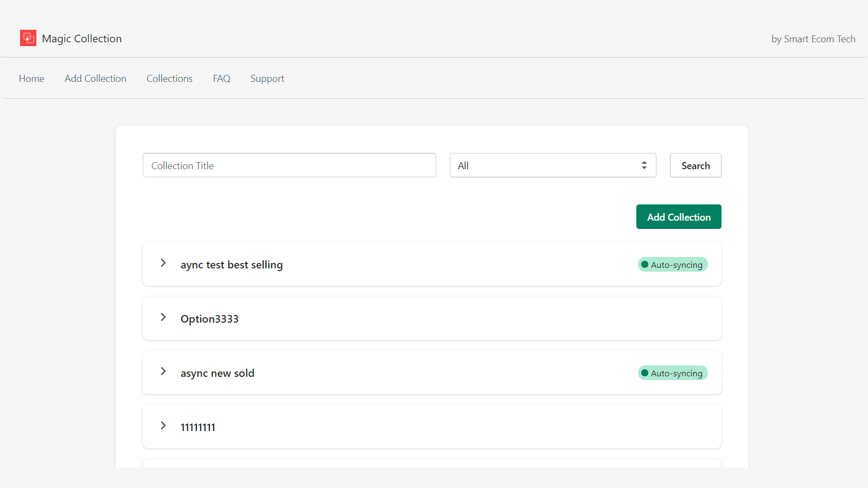Expand the aync test best selling row
Image resolution: width=868 pixels, height=488 pixels.
[163, 263]
